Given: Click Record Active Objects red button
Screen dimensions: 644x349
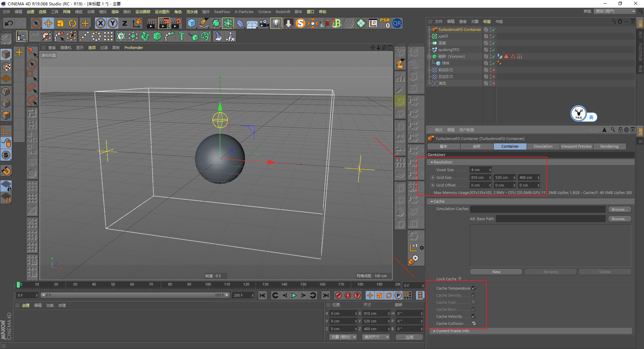Looking at the screenshot, I should point(338,295).
